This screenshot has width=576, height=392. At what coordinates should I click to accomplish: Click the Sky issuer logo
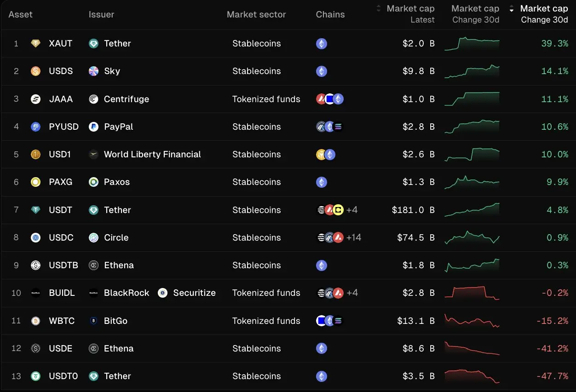click(x=94, y=71)
